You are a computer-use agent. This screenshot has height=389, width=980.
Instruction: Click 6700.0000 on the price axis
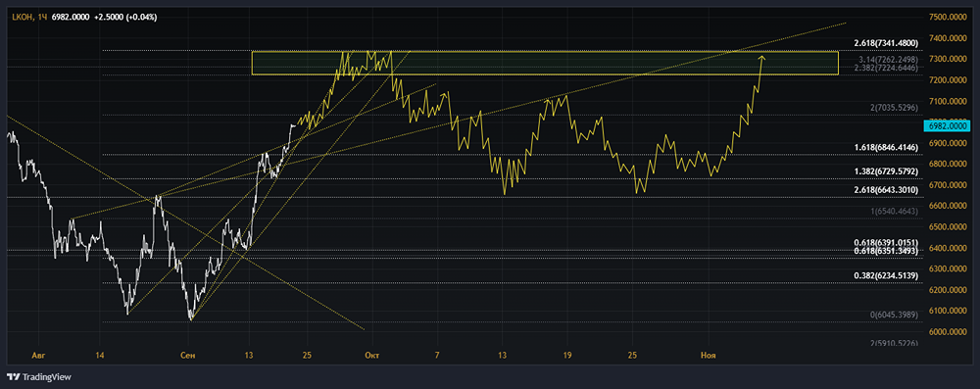click(x=949, y=185)
